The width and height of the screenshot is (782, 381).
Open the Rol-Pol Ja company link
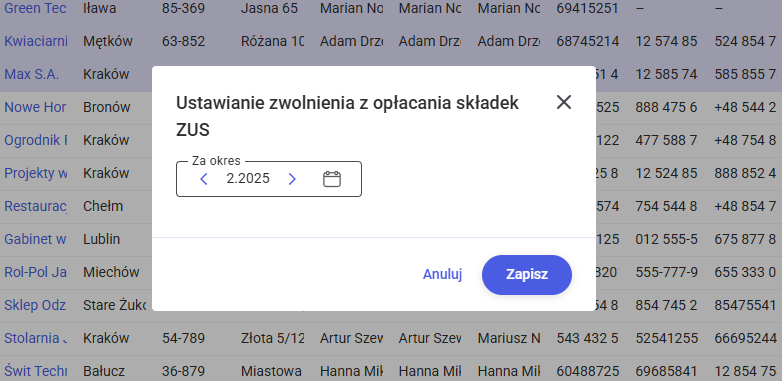(x=35, y=272)
